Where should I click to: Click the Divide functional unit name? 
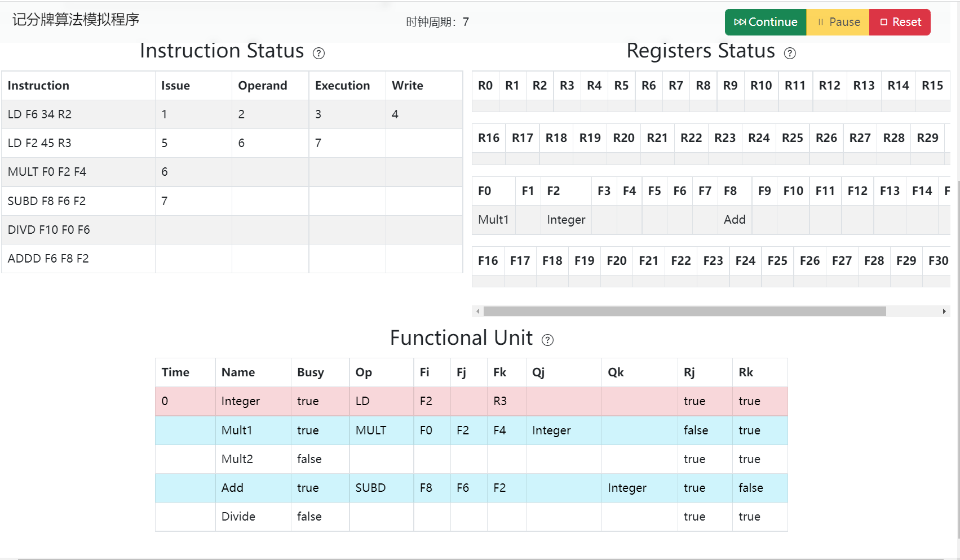click(x=253, y=517)
